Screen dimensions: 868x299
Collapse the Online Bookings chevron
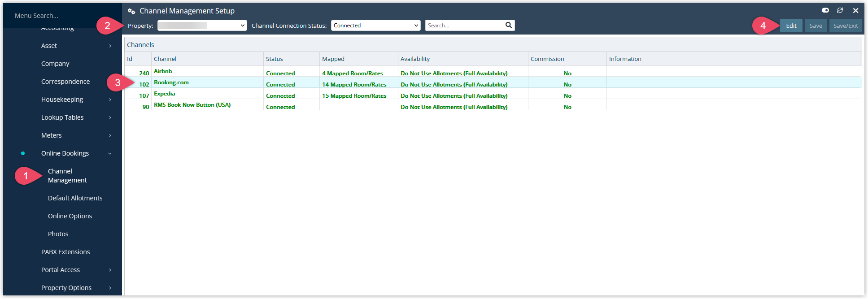tap(110, 153)
